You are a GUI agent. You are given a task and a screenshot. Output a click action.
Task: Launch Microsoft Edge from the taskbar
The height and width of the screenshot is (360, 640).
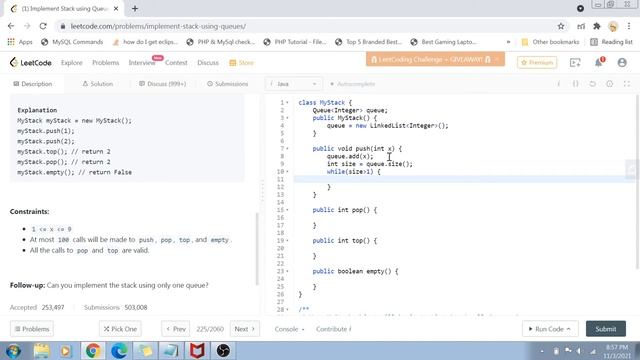(x=119, y=351)
